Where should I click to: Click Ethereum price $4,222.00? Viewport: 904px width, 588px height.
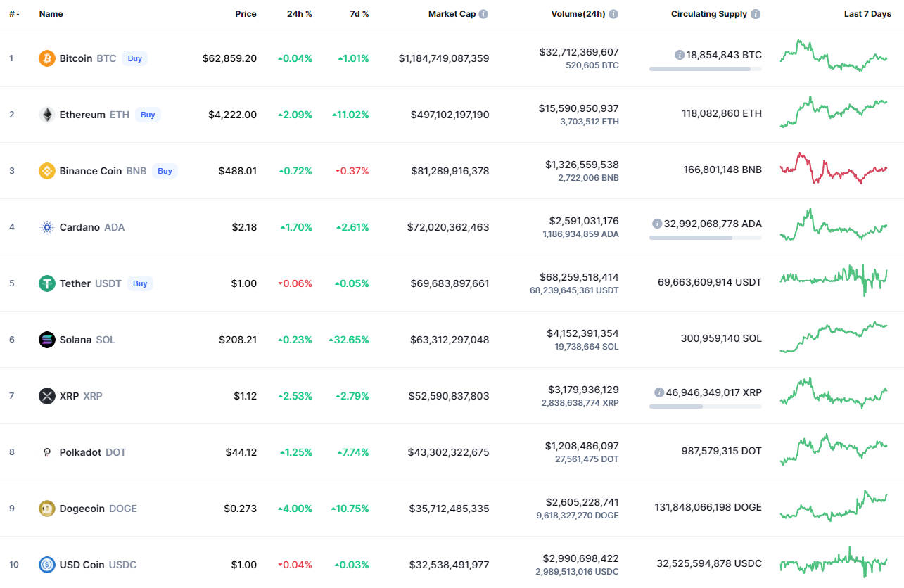(x=233, y=115)
